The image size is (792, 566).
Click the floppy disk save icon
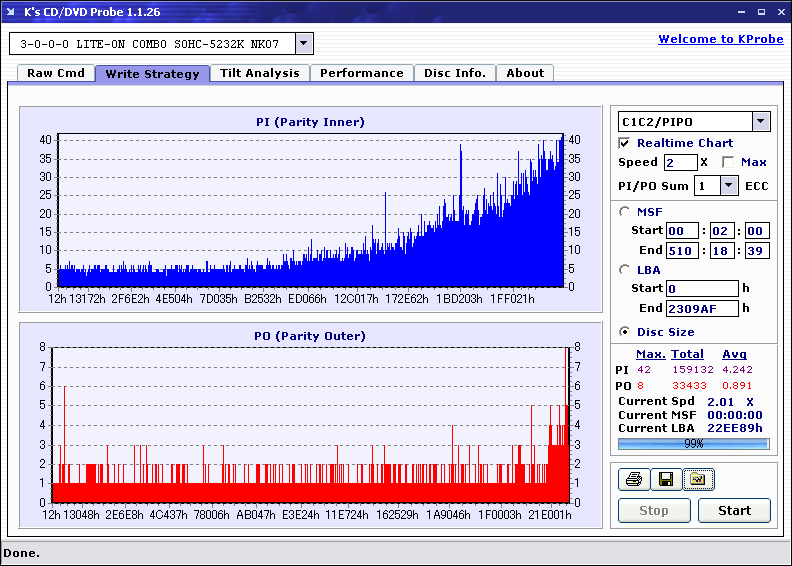point(665,480)
